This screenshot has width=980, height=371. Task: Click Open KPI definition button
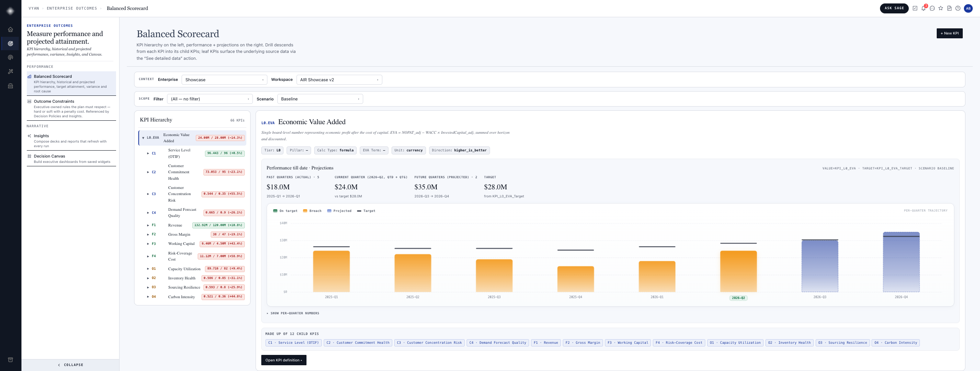[284, 360]
